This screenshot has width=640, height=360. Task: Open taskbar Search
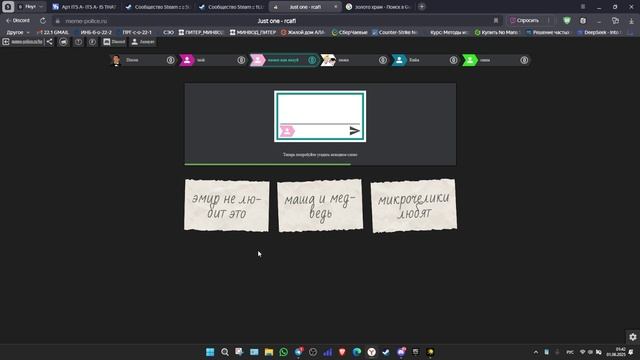224,352
